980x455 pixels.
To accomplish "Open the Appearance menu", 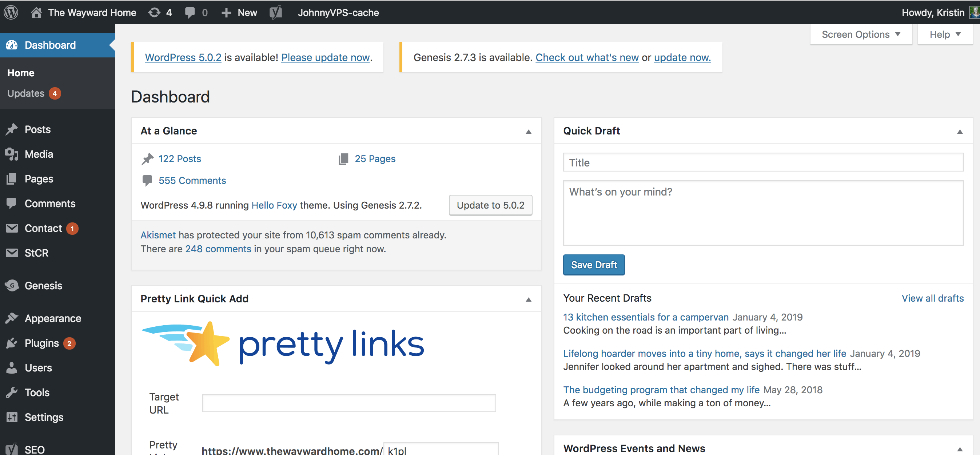I will 53,318.
